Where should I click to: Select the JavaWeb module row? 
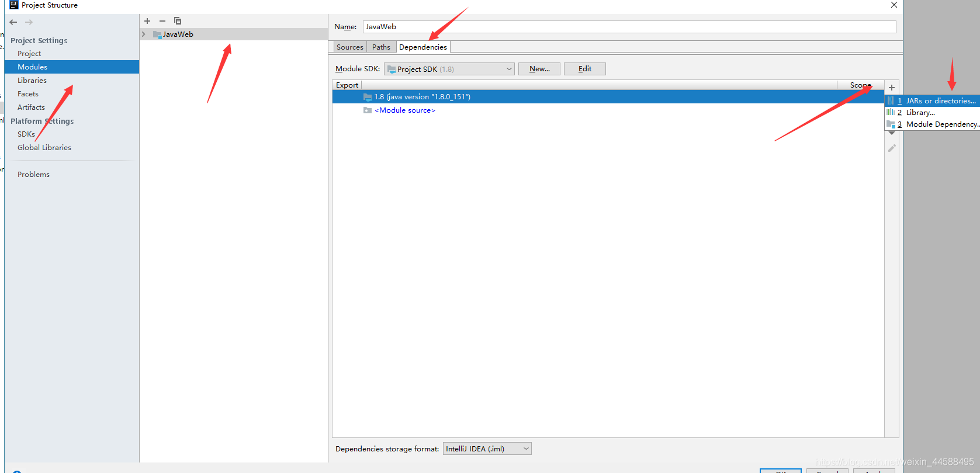[x=234, y=34]
